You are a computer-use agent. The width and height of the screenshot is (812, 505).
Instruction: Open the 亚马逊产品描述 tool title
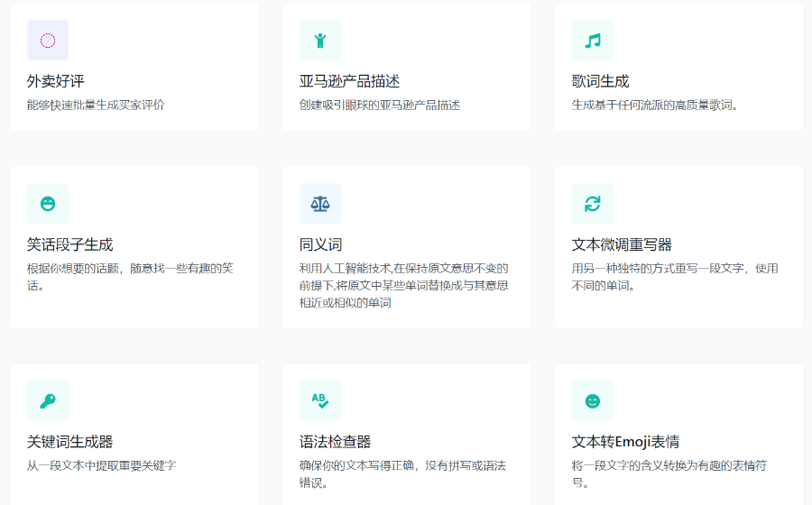(x=349, y=81)
